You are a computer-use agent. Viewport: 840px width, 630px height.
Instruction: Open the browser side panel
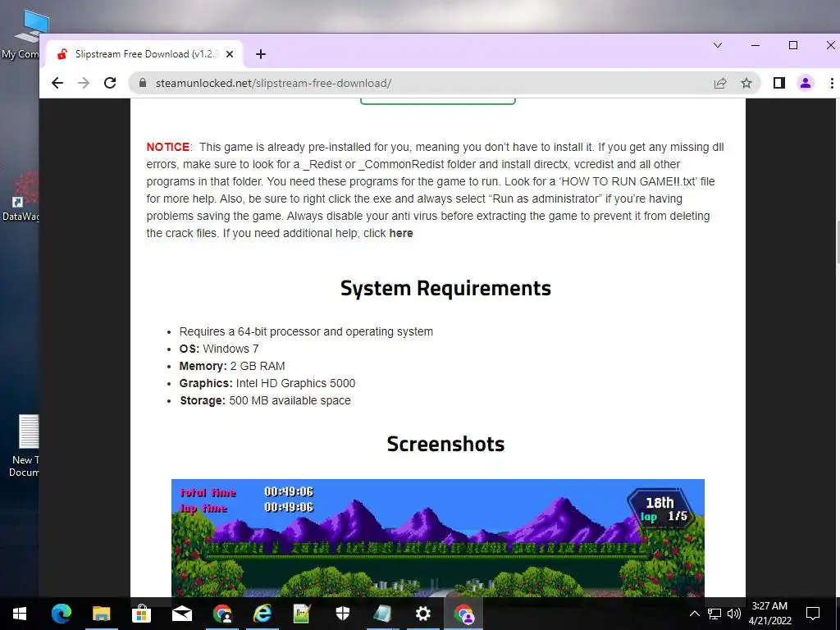pyautogui.click(x=779, y=83)
